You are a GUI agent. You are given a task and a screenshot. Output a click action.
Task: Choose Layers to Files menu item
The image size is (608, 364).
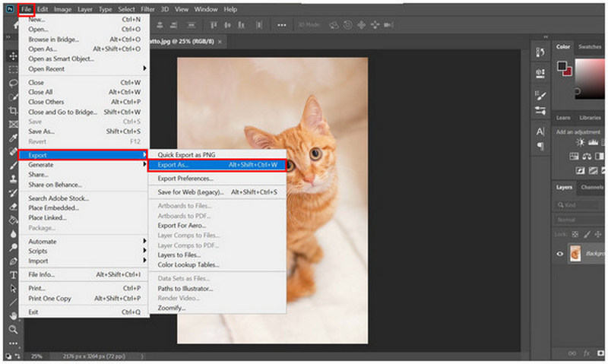[x=217, y=255]
